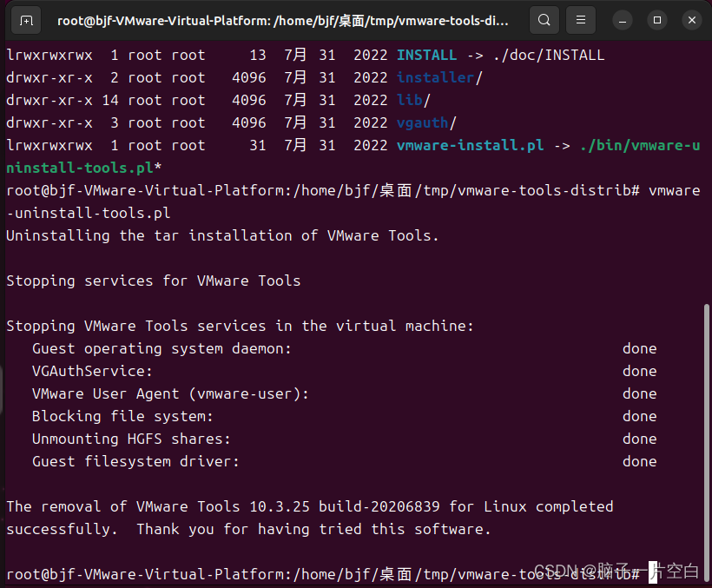Screen dimensions: 712x588
Task: Open the hamburger menu in the title bar
Action: pyautogui.click(x=580, y=19)
